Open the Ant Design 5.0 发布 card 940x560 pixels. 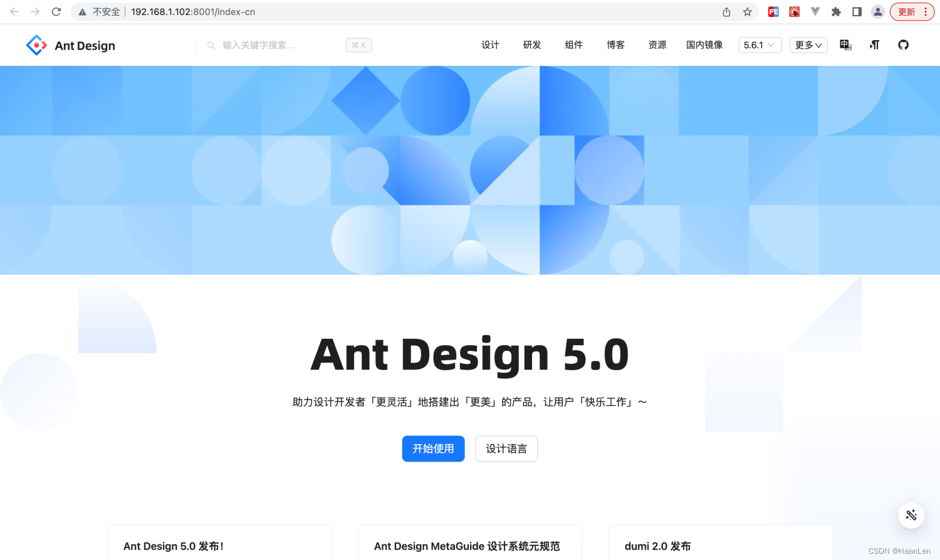tap(219, 542)
